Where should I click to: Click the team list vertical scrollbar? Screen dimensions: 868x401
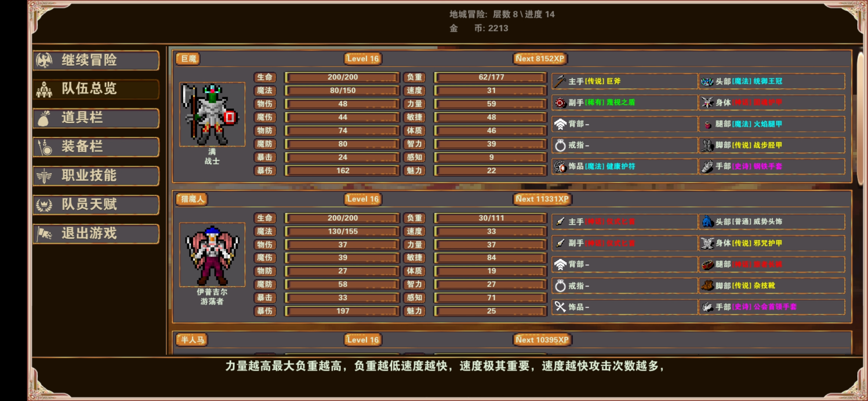[861, 119]
